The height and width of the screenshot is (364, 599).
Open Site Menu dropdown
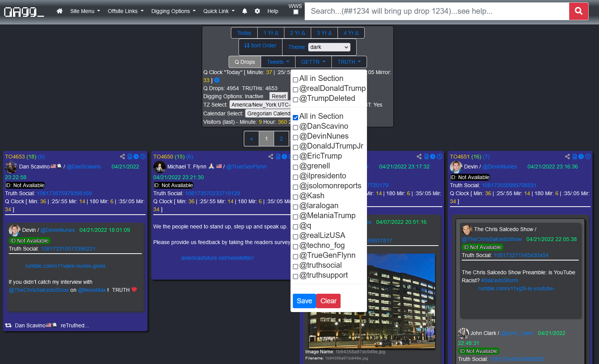point(85,11)
